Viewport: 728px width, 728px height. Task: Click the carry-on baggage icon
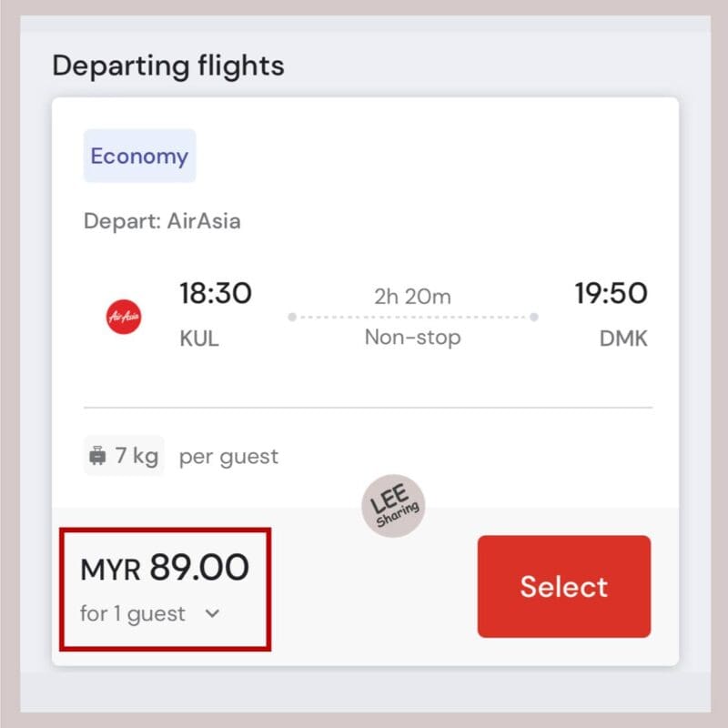(97, 456)
